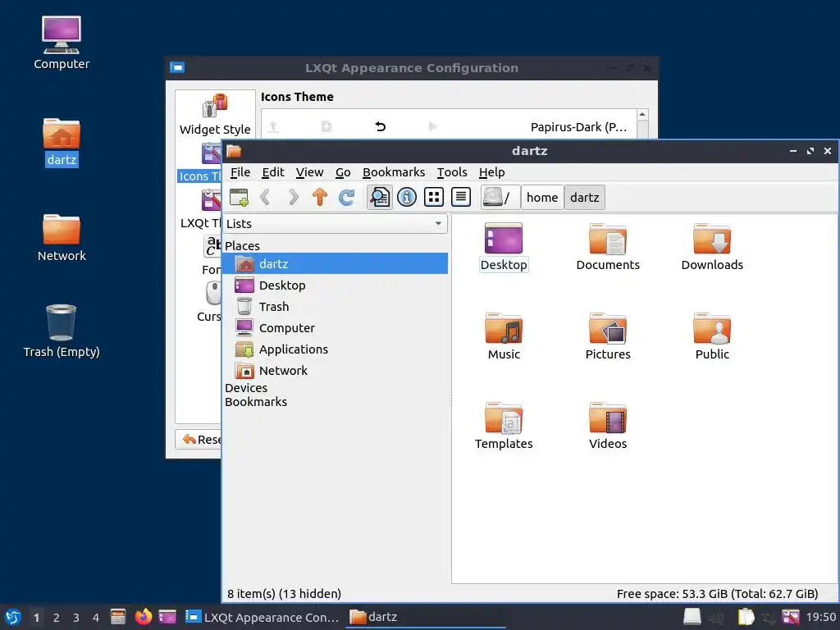Select the Documents folder icon
The height and width of the screenshot is (630, 840).
coord(608,248)
